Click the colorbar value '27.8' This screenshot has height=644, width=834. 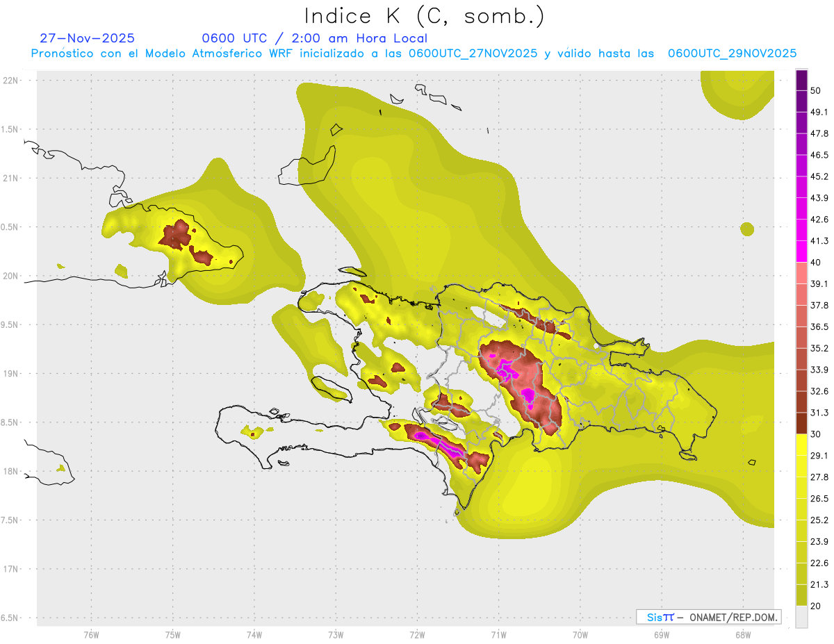pyautogui.click(x=819, y=477)
